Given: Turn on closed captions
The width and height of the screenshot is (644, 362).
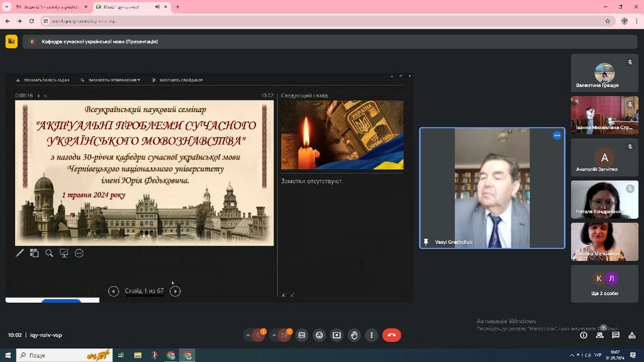Looking at the screenshot, I should pos(302,335).
